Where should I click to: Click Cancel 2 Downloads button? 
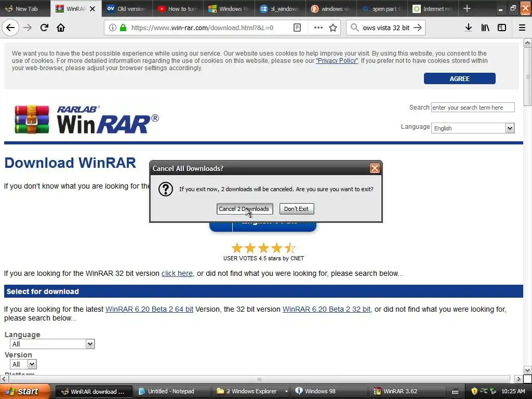coord(245,209)
